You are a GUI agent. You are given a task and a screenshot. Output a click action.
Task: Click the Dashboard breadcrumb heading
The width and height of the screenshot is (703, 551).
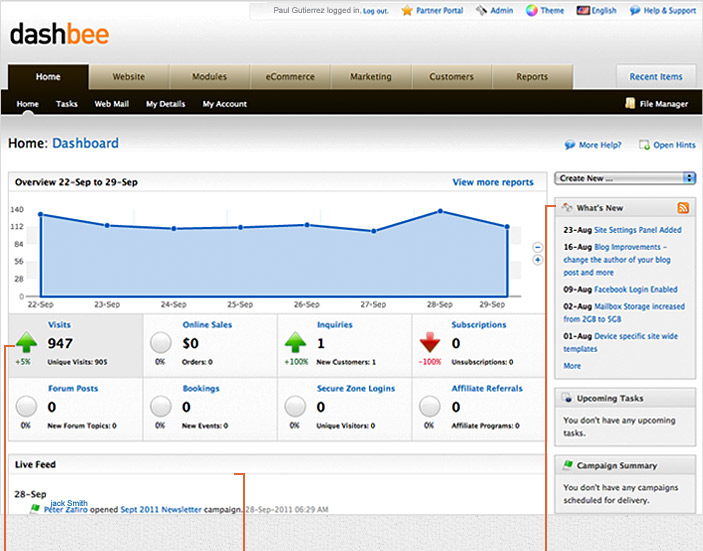(86, 143)
